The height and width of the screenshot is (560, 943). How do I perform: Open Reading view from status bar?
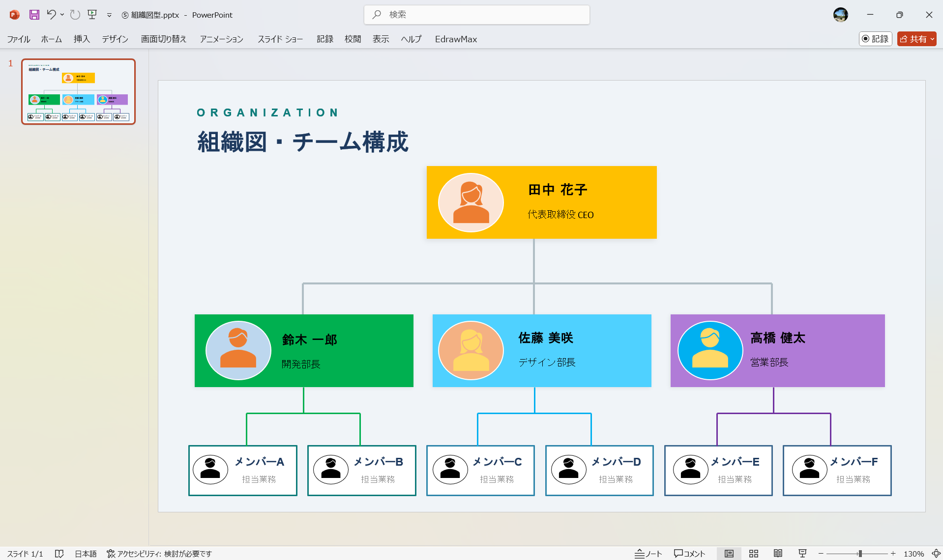click(778, 553)
